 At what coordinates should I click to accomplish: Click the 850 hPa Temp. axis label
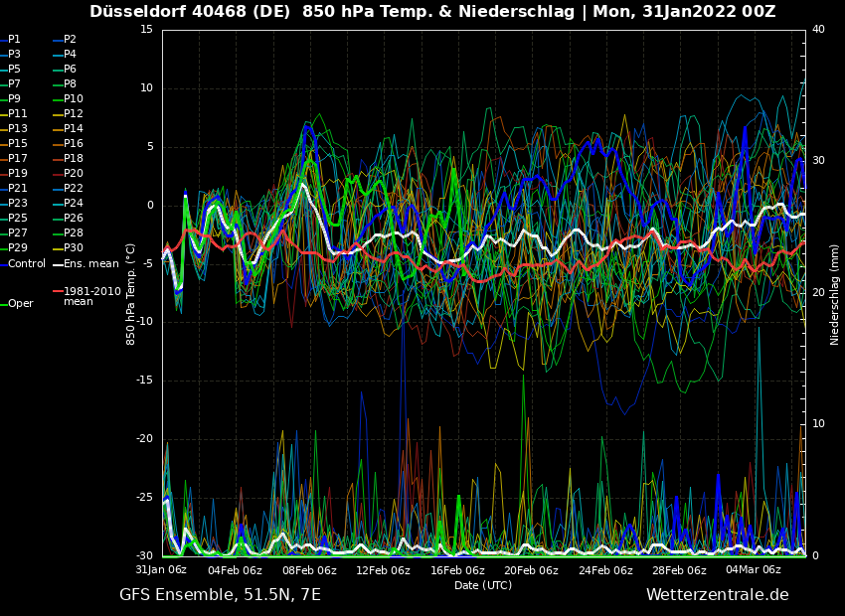(x=131, y=293)
